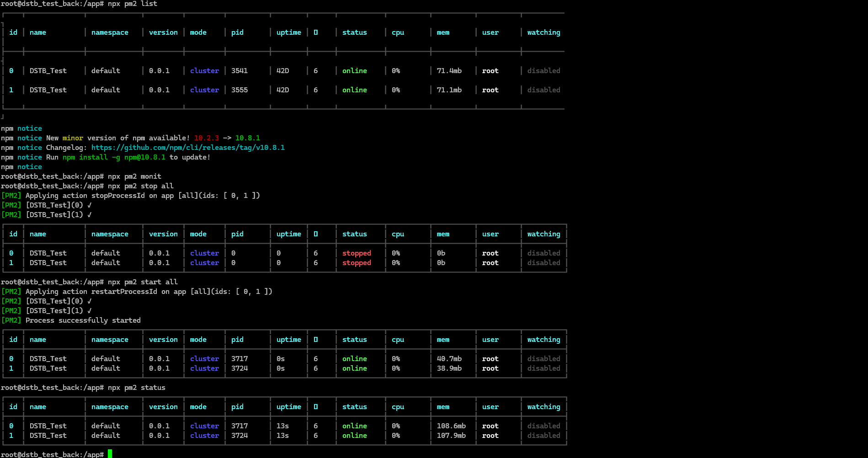Click the 38.9mb memory value
This screenshot has height=458, width=868.
click(449, 368)
